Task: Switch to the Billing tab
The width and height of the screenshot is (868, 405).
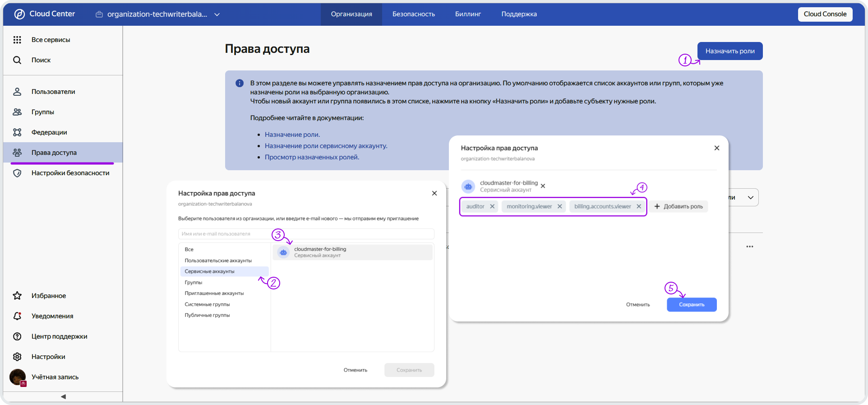Action: 468,14
